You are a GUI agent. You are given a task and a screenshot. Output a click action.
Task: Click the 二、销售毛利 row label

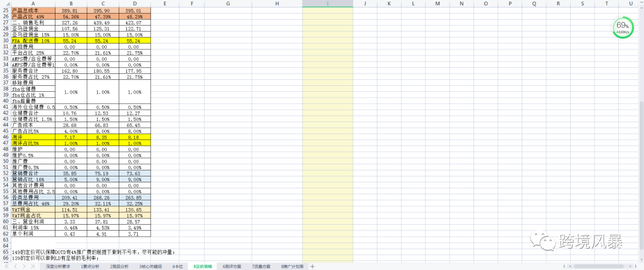click(x=33, y=23)
